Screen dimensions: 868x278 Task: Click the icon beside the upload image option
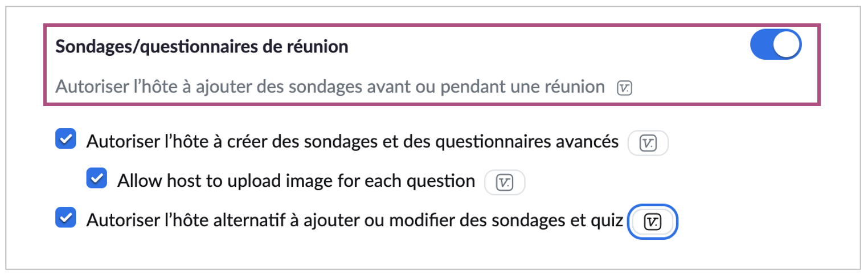[x=504, y=182]
